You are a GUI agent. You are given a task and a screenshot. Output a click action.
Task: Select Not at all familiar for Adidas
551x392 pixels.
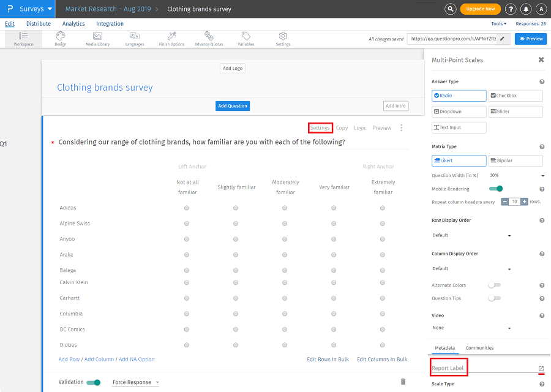[187, 208]
